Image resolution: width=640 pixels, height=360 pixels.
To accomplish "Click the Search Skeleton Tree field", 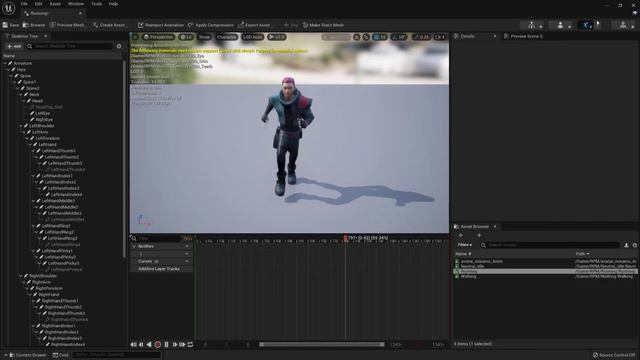I will tap(70, 47).
